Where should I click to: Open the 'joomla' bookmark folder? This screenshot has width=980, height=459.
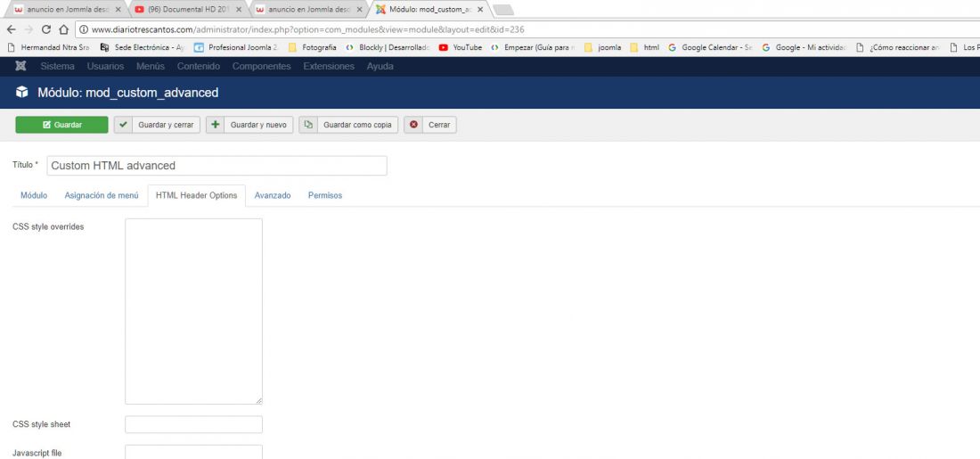pos(603,47)
